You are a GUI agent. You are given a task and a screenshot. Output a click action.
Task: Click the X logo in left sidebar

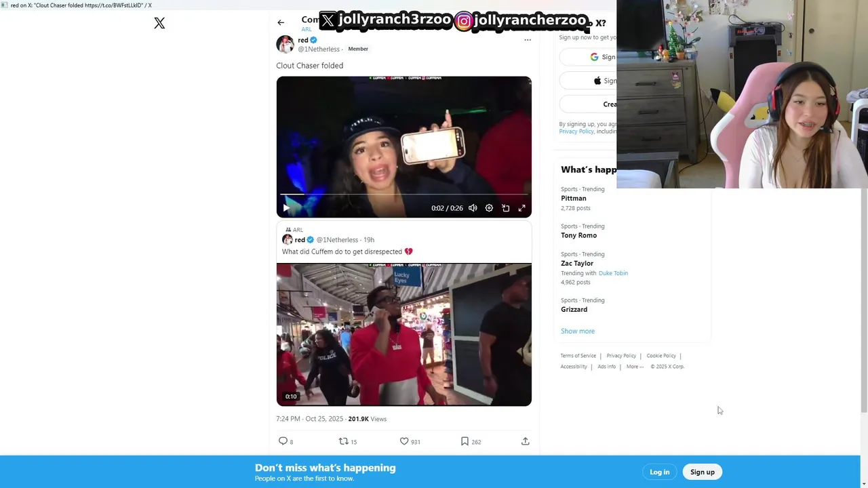click(159, 23)
